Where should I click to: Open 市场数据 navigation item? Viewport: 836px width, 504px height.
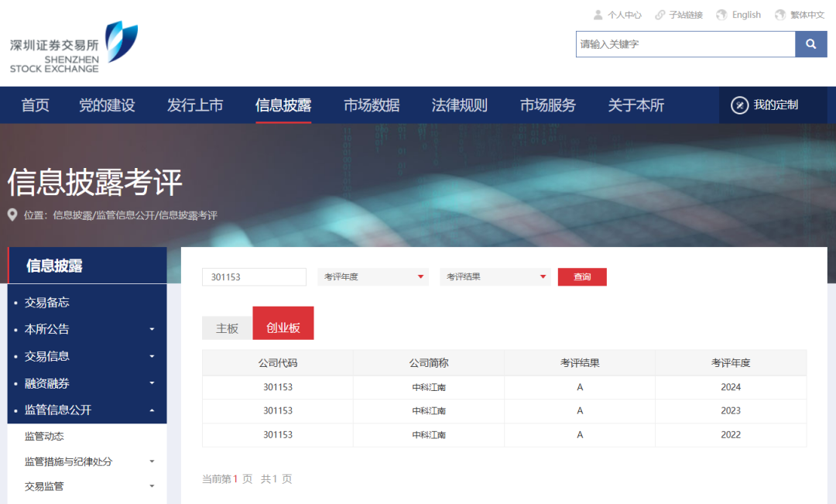(x=372, y=105)
